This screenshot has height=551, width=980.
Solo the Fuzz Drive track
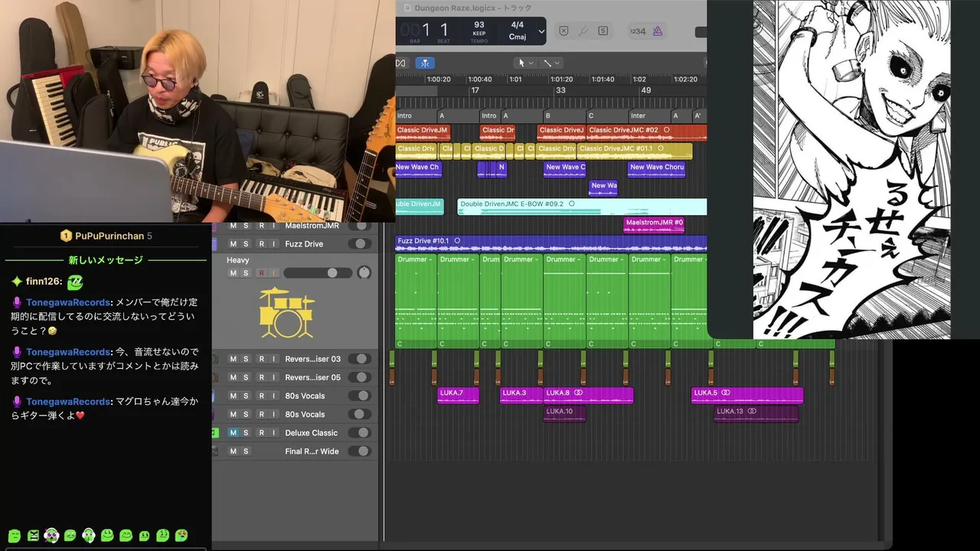[246, 244]
